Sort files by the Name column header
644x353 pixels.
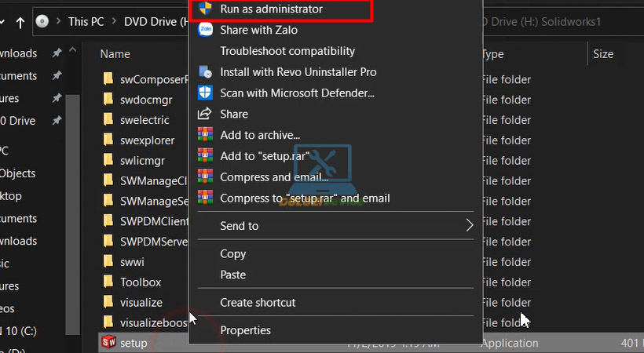pyautogui.click(x=115, y=54)
